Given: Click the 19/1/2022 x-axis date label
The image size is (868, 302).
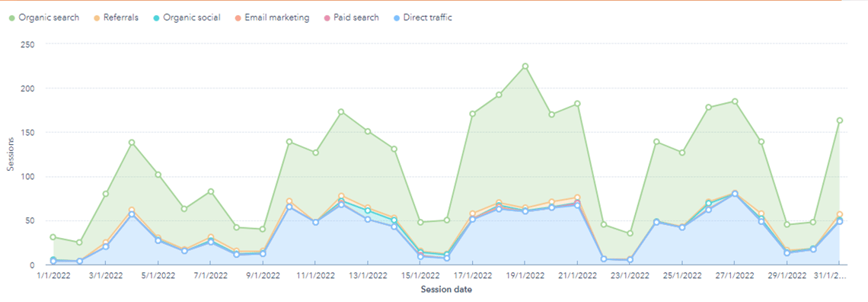Looking at the screenshot, I should click(525, 275).
